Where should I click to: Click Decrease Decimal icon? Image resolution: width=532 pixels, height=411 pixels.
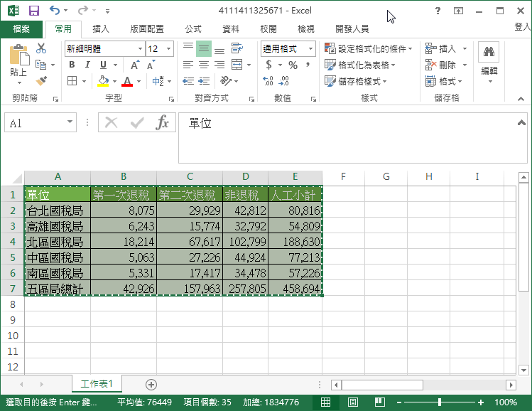tap(283, 81)
